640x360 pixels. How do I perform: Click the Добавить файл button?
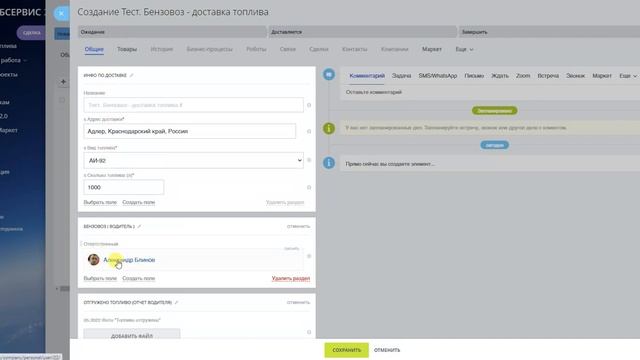[x=132, y=335]
